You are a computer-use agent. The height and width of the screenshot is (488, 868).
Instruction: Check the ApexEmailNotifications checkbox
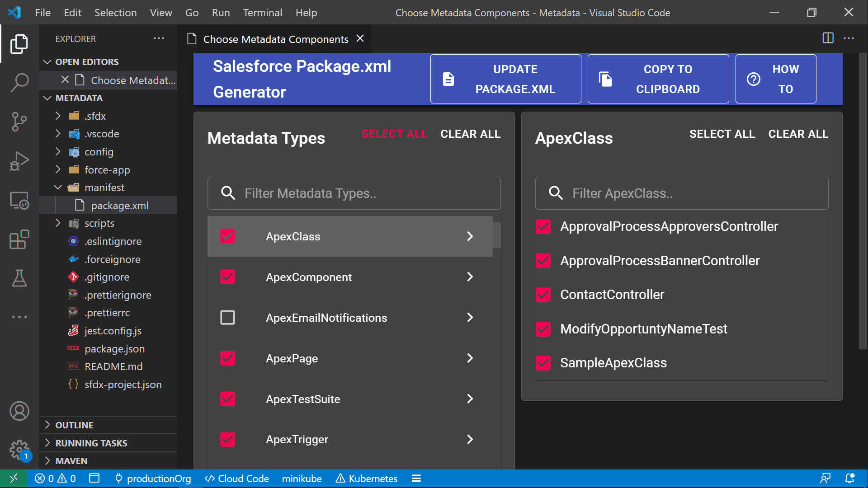[x=228, y=317]
